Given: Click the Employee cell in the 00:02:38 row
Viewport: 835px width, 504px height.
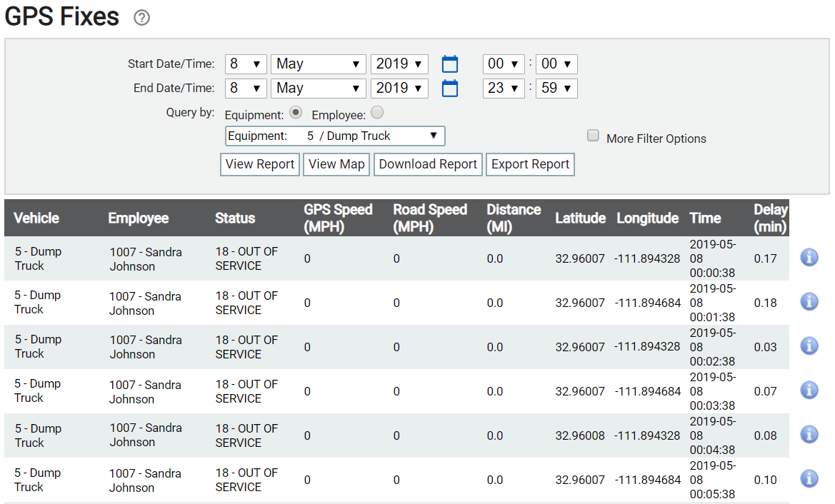Looking at the screenshot, I should pyautogui.click(x=146, y=347).
